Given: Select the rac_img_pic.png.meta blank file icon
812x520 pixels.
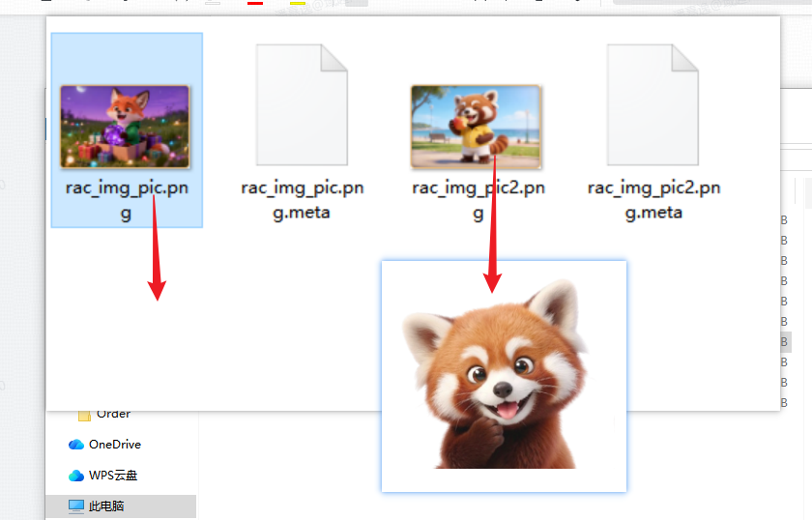Looking at the screenshot, I should [x=301, y=106].
